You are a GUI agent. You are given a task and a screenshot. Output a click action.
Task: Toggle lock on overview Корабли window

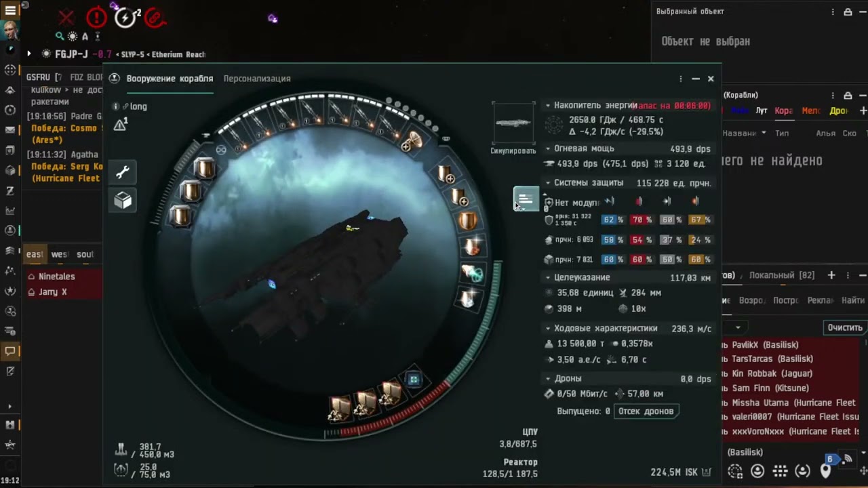pos(848,96)
